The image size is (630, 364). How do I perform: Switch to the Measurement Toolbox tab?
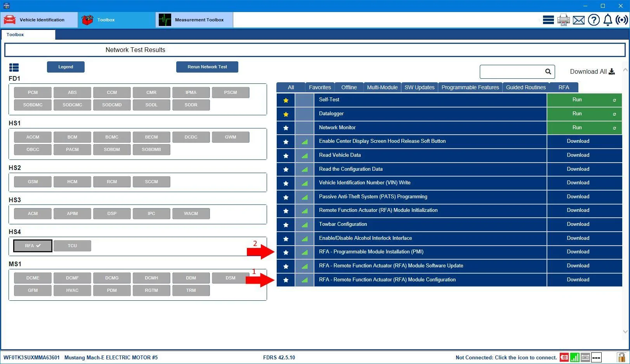194,20
